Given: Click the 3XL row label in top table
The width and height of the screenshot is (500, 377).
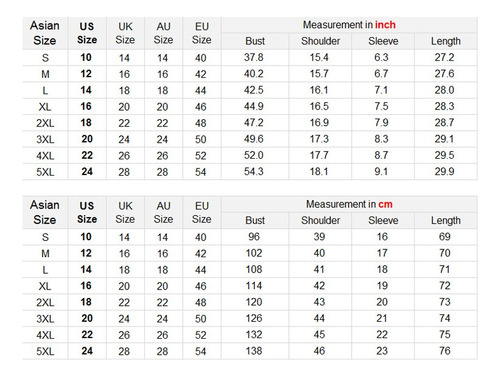Looking at the screenshot, I should tap(45, 139).
